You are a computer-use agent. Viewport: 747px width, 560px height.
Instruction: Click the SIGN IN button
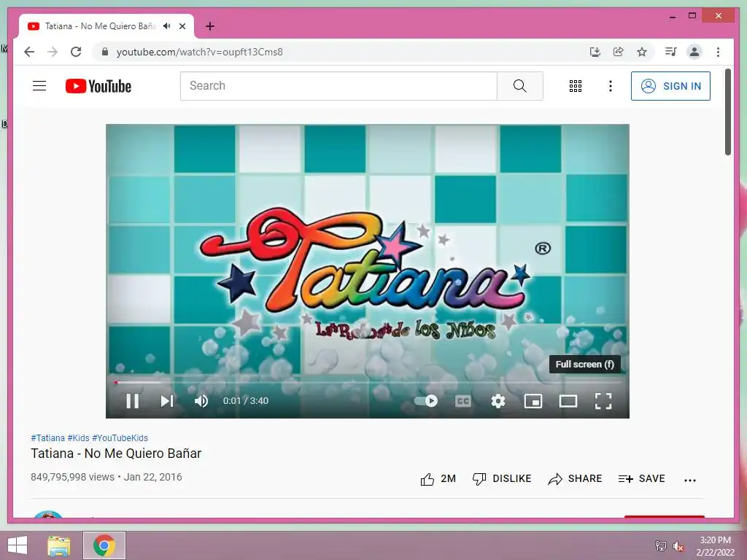(670, 86)
